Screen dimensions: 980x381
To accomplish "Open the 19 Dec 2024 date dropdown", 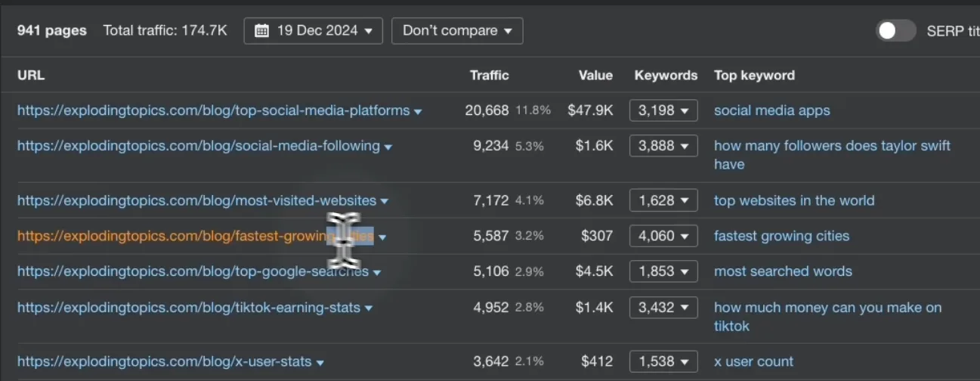I will coord(313,31).
